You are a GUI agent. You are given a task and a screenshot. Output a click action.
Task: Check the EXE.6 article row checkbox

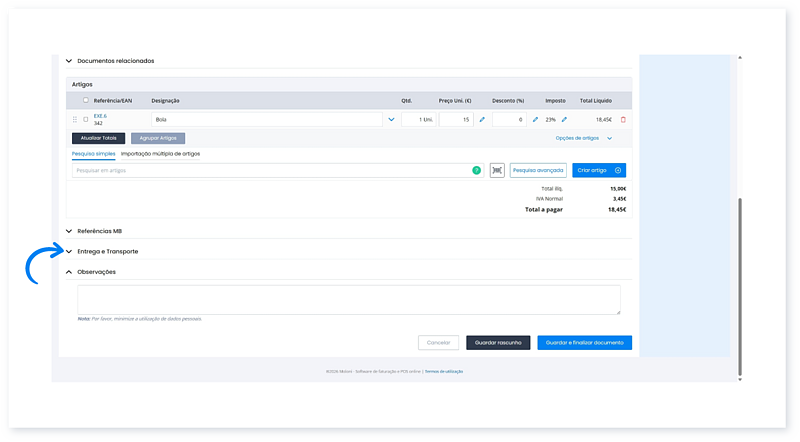pyautogui.click(x=86, y=120)
